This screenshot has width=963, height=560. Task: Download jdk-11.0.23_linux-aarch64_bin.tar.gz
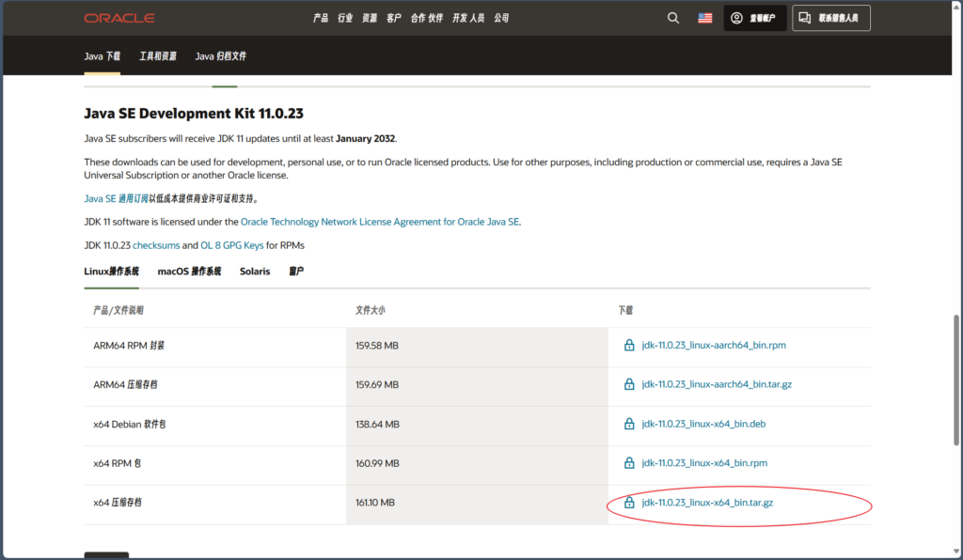[x=717, y=384]
